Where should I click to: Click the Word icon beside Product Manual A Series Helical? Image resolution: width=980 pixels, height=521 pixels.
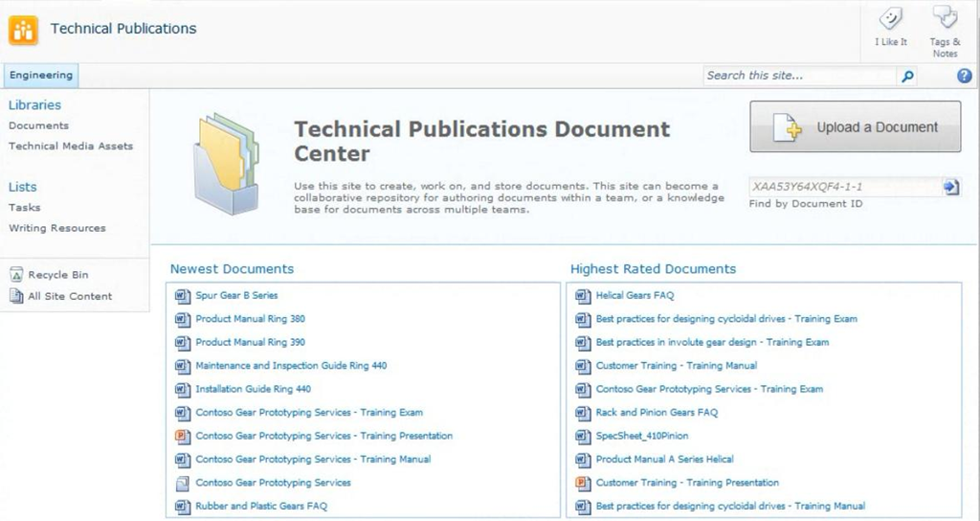click(583, 460)
